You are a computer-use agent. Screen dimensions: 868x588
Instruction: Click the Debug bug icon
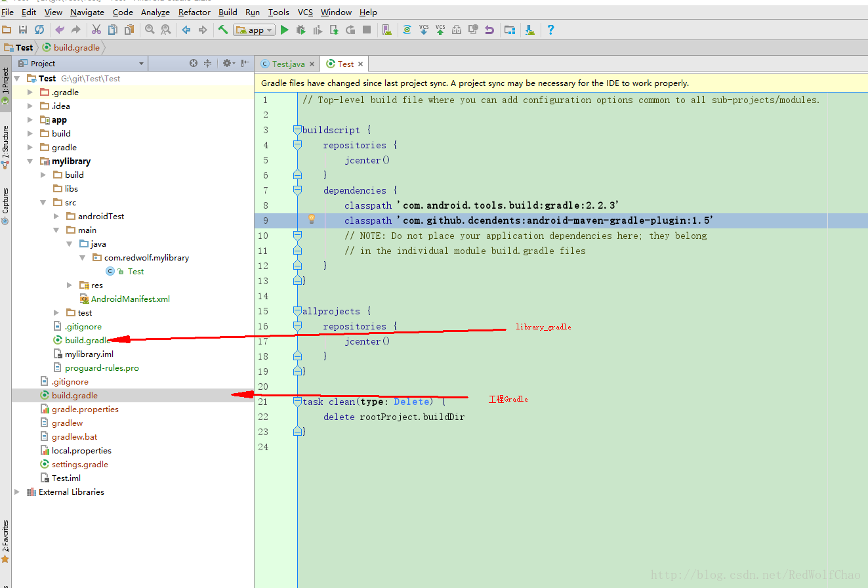click(301, 30)
